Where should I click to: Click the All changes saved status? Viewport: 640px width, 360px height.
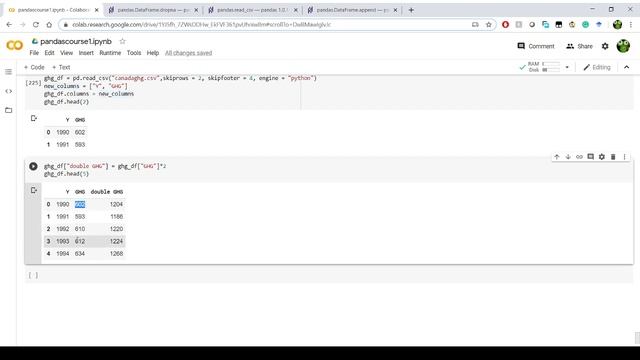pos(189,53)
